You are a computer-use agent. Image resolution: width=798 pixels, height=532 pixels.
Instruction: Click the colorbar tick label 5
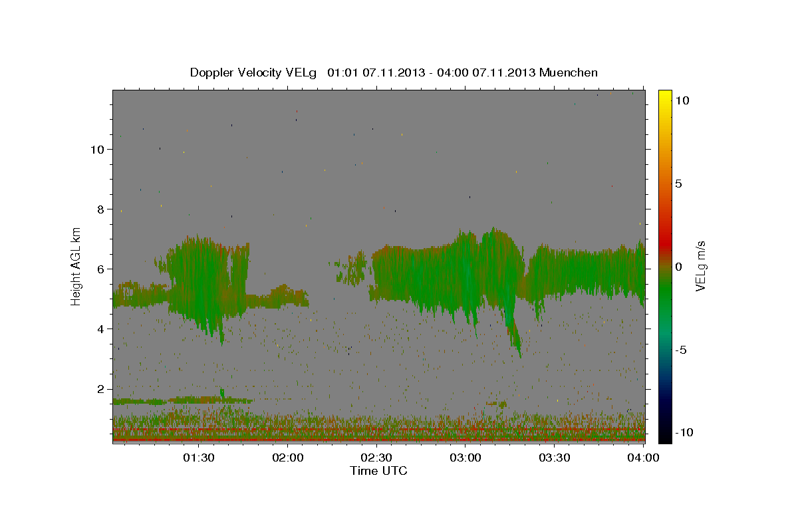tap(678, 184)
